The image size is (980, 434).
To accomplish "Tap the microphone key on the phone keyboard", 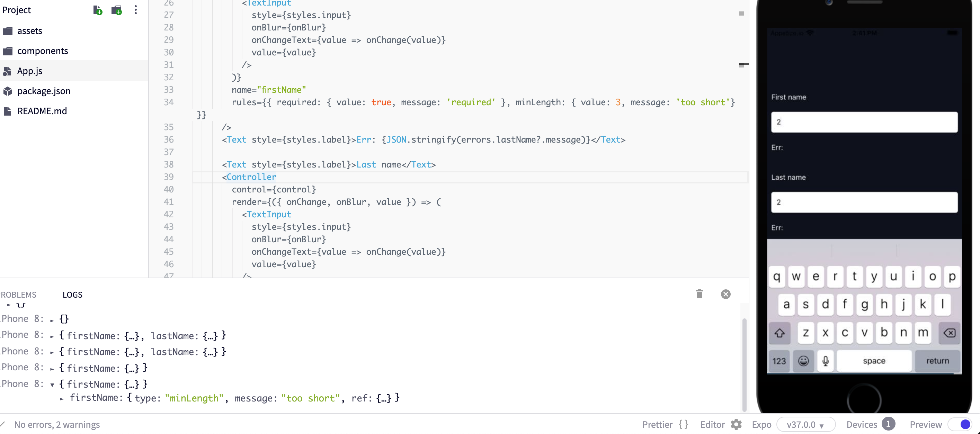I will coord(825,361).
